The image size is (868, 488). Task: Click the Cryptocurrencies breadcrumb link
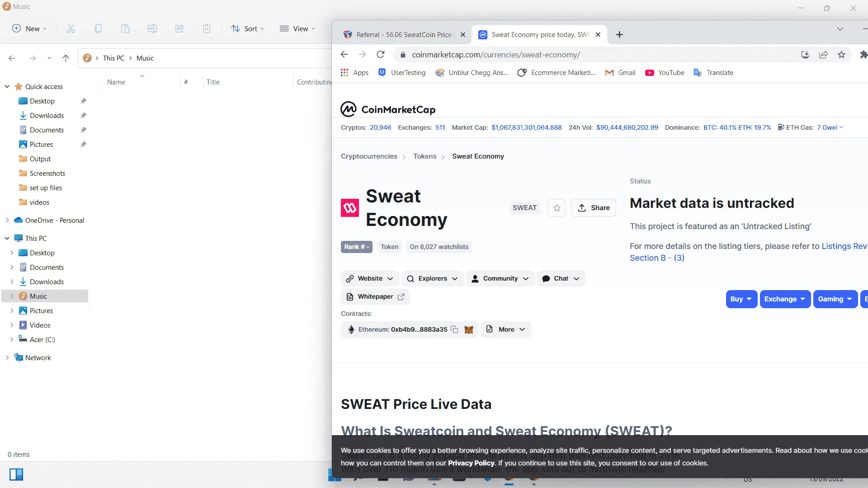coord(369,156)
